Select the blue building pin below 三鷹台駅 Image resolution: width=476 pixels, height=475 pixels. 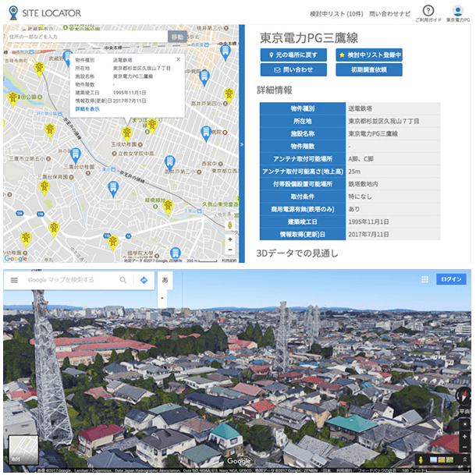pyautogui.click(x=113, y=189)
